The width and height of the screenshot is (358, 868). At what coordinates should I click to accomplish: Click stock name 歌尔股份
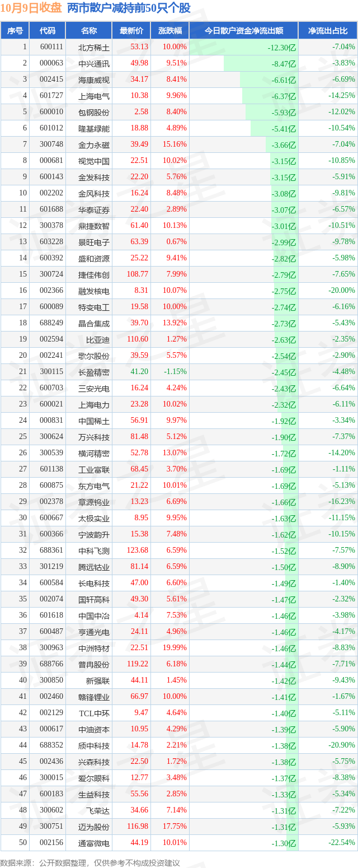point(94,356)
